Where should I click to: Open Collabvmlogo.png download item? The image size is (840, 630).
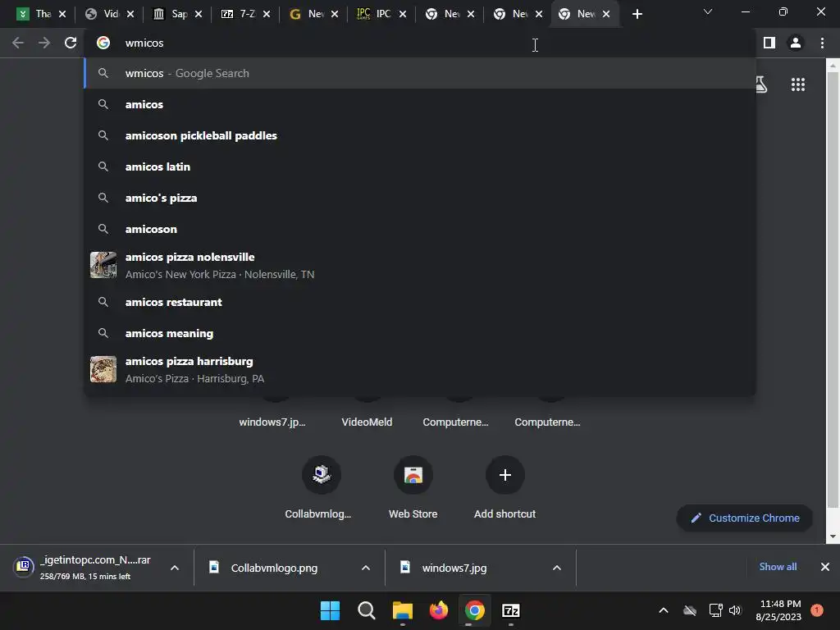tap(274, 568)
